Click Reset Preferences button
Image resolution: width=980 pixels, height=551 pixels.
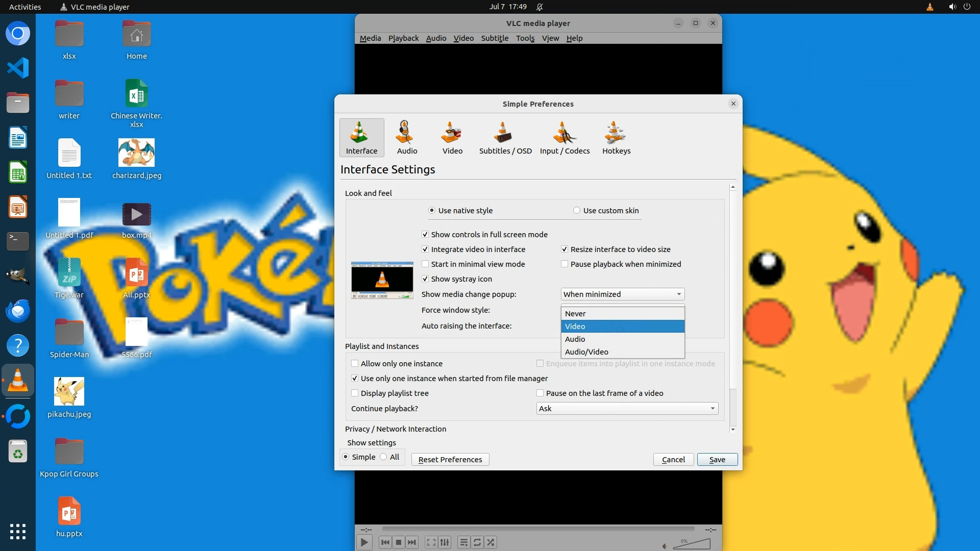(x=450, y=460)
